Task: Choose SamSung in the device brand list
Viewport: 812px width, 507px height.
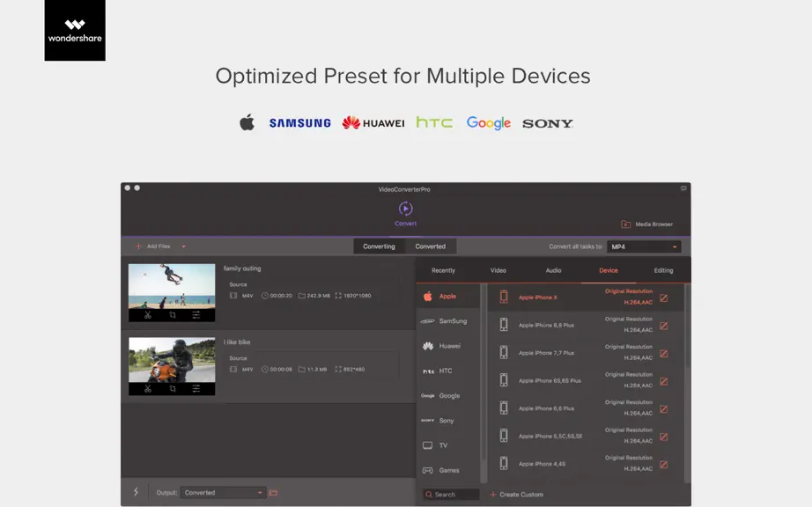Action: tap(448, 321)
